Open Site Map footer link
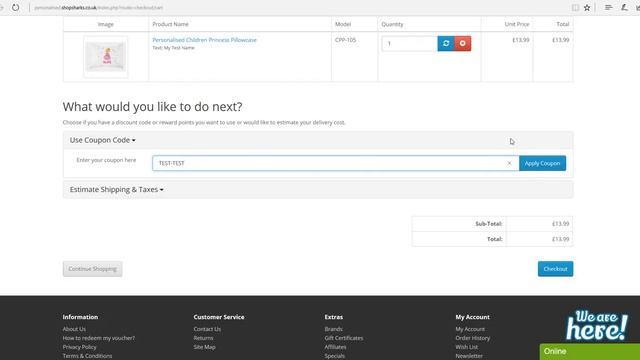The height and width of the screenshot is (360, 640). (x=204, y=347)
